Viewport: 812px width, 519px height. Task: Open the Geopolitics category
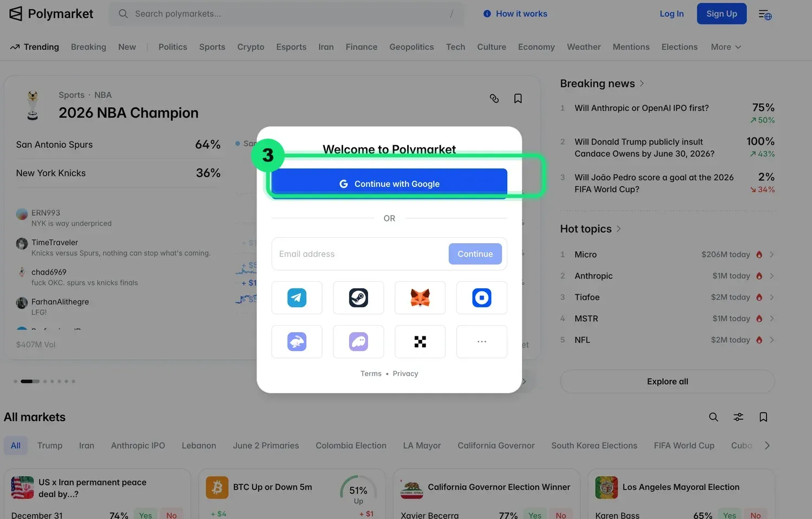click(x=411, y=47)
